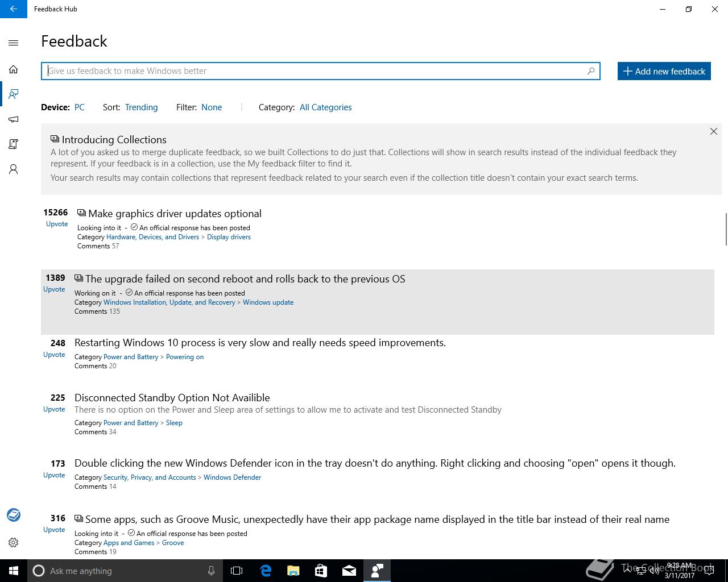Click the Windows Defender category link
728x582 pixels.
click(232, 477)
